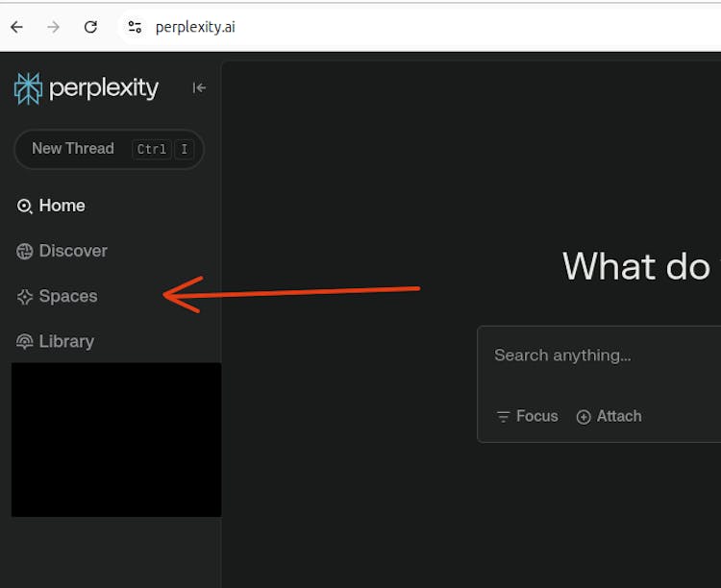Viewport: 721px width, 588px height.
Task: Expand the Focus options text
Action: (536, 416)
